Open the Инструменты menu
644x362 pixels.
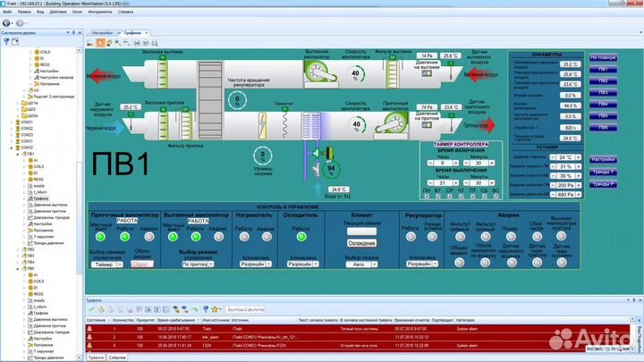tap(98, 12)
